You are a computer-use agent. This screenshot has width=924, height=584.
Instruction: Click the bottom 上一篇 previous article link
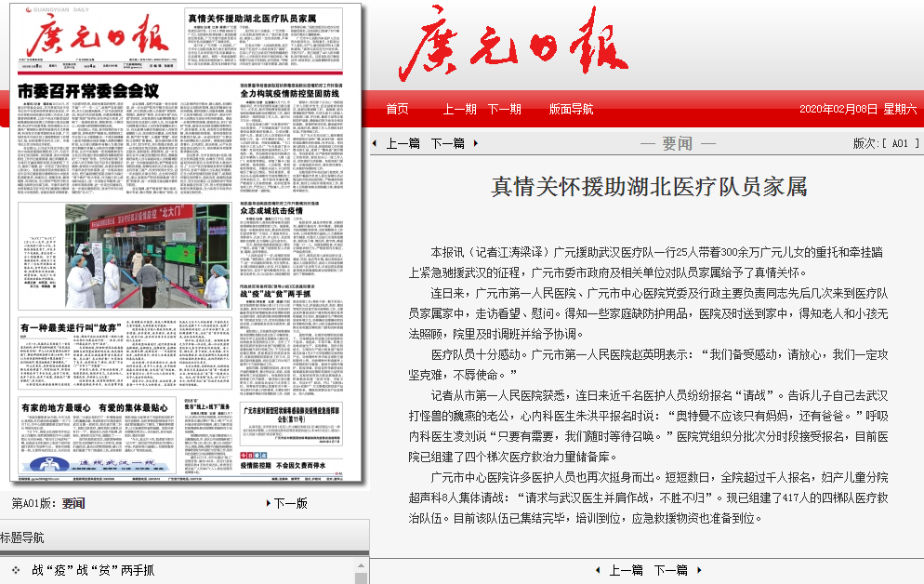(x=626, y=570)
